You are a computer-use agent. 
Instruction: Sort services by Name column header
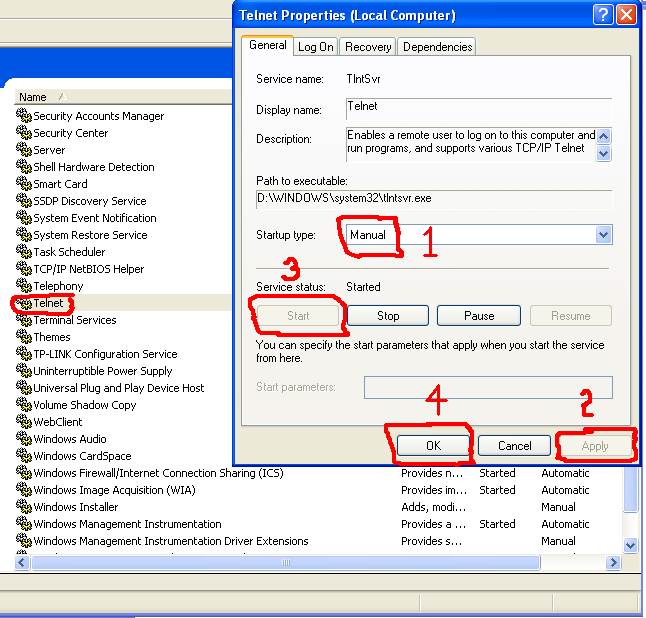[124, 97]
